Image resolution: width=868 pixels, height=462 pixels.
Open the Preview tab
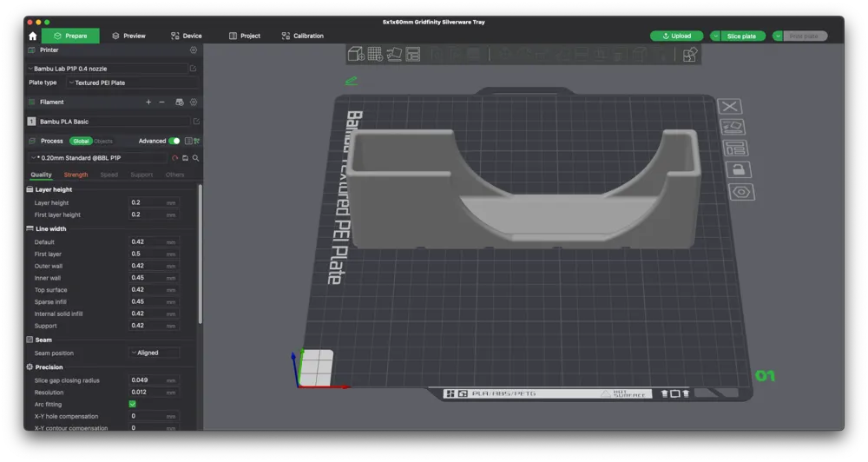pos(128,36)
